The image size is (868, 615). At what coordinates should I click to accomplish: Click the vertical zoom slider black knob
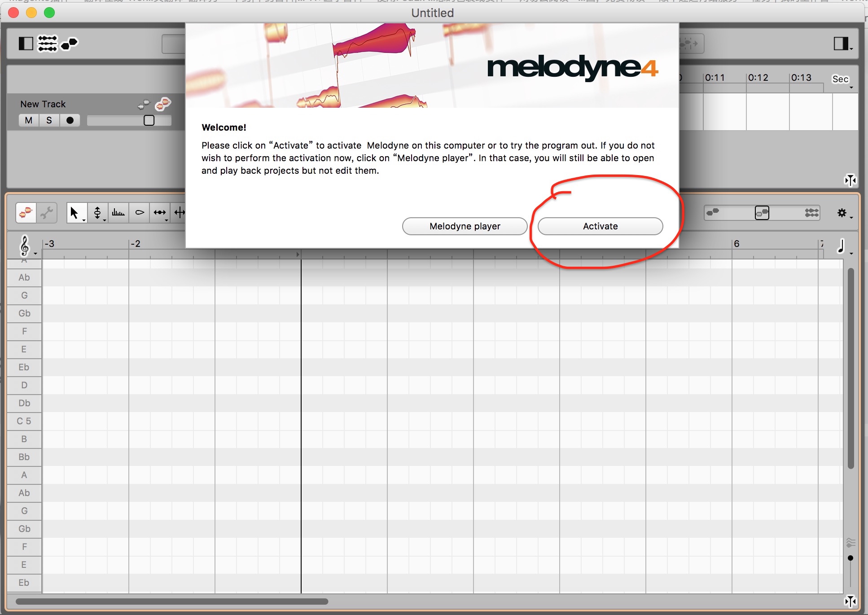point(850,558)
